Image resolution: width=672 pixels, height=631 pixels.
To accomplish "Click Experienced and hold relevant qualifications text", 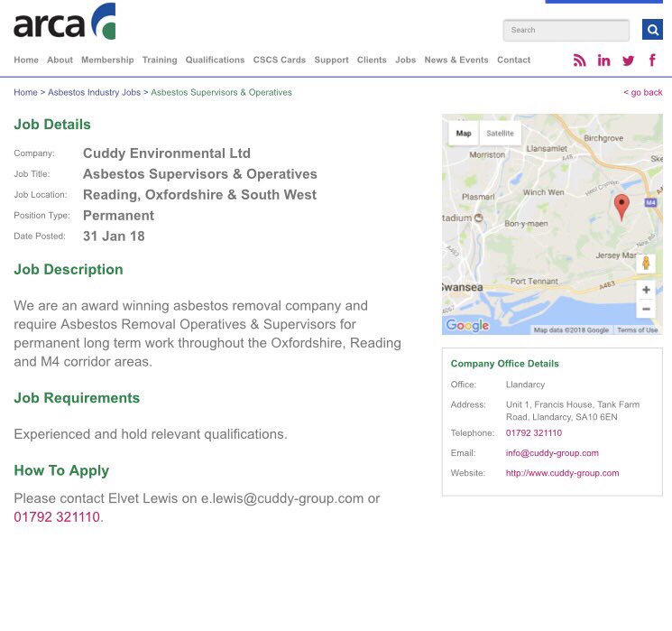I will tap(151, 434).
